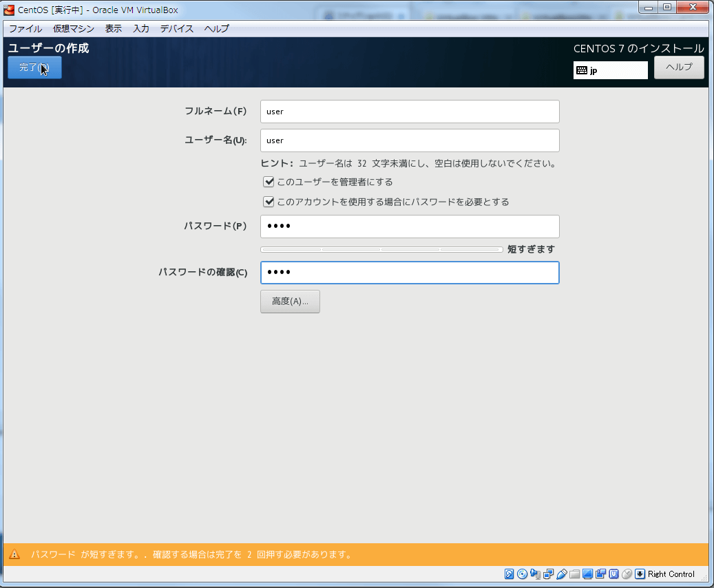Screen dimensions: 714x588
Task: Open the 高度(A)... dialog
Action: [x=290, y=301]
